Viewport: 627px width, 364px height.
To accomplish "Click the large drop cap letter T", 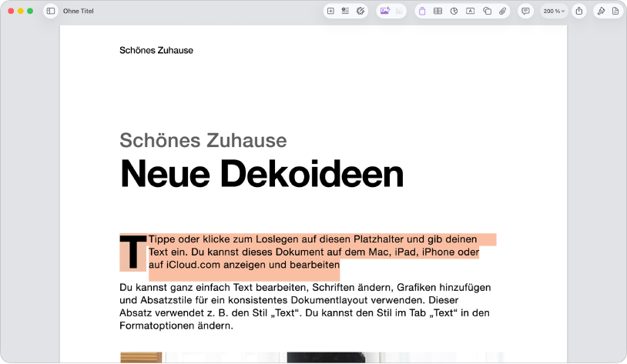I will [133, 252].
